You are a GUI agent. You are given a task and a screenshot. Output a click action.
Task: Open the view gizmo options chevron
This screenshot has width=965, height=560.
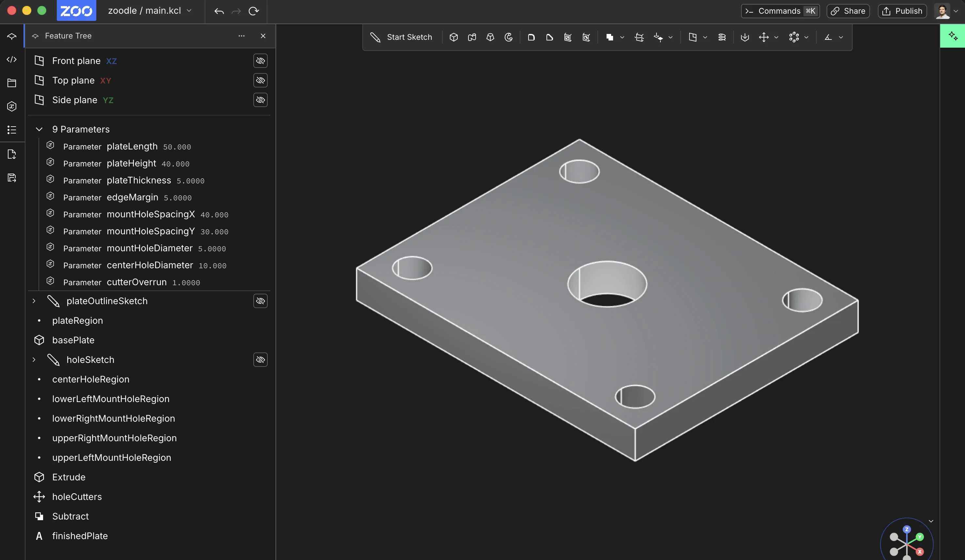click(x=931, y=521)
